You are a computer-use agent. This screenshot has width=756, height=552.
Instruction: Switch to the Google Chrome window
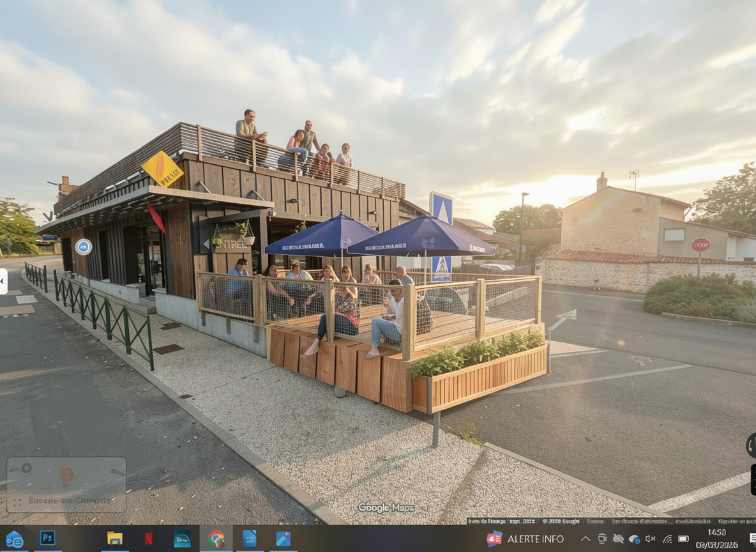coord(216,539)
